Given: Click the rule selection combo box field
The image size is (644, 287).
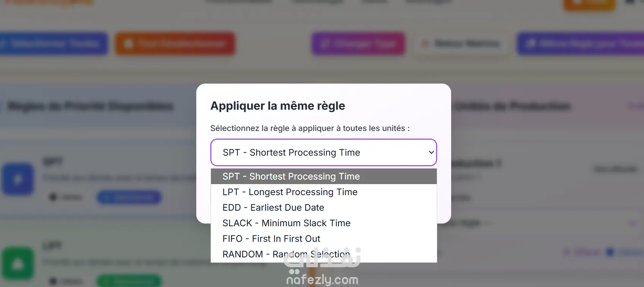Looking at the screenshot, I should [319, 153].
